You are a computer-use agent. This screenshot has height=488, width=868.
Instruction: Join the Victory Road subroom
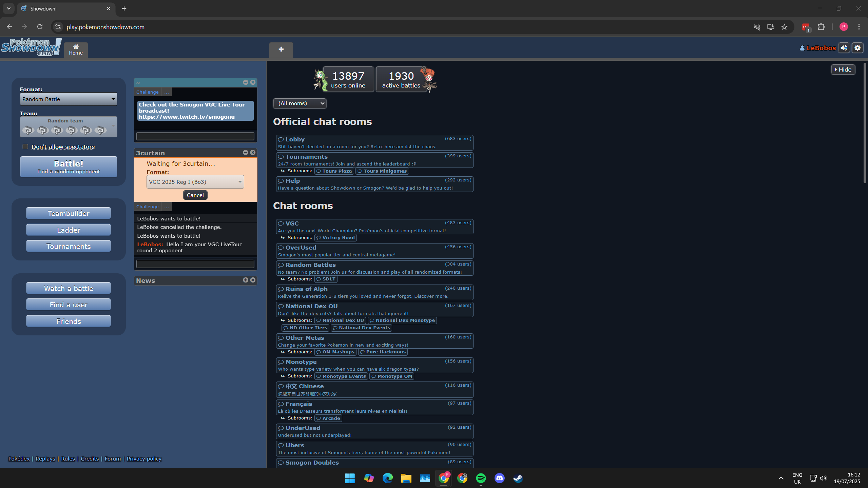tap(335, 238)
